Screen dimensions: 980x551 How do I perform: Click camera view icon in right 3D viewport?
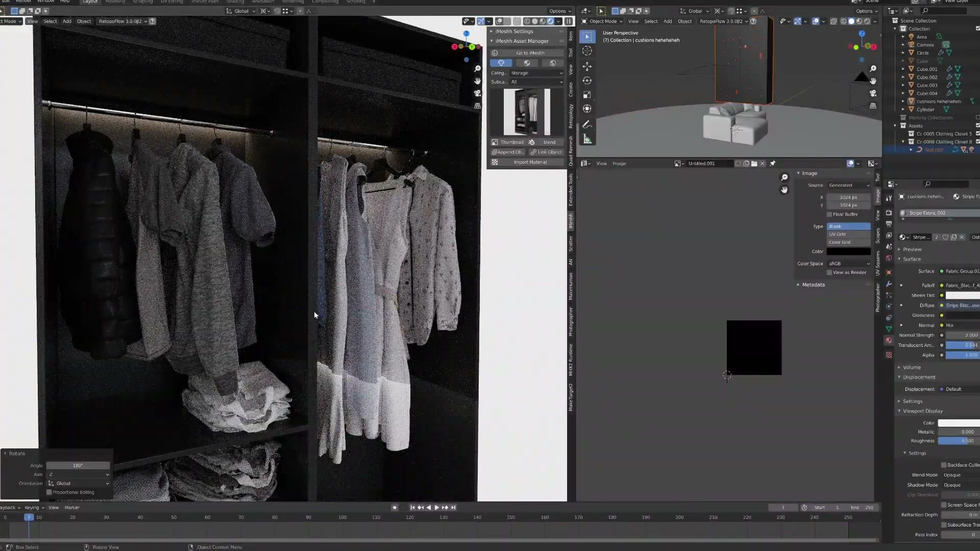coord(873,93)
